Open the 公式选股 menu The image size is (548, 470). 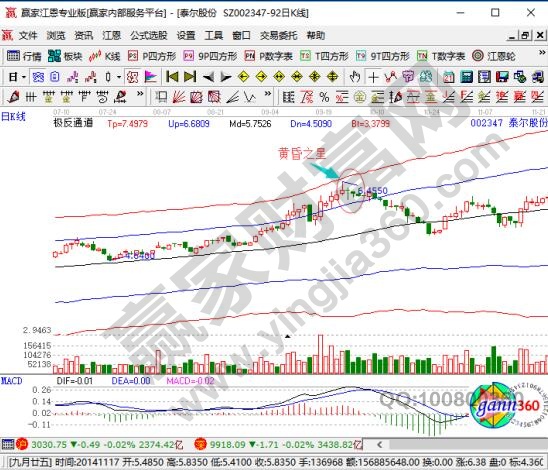(x=149, y=35)
